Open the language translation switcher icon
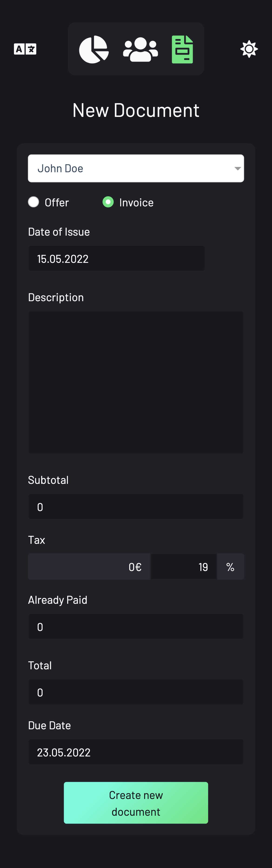This screenshot has width=272, height=868. click(x=25, y=49)
